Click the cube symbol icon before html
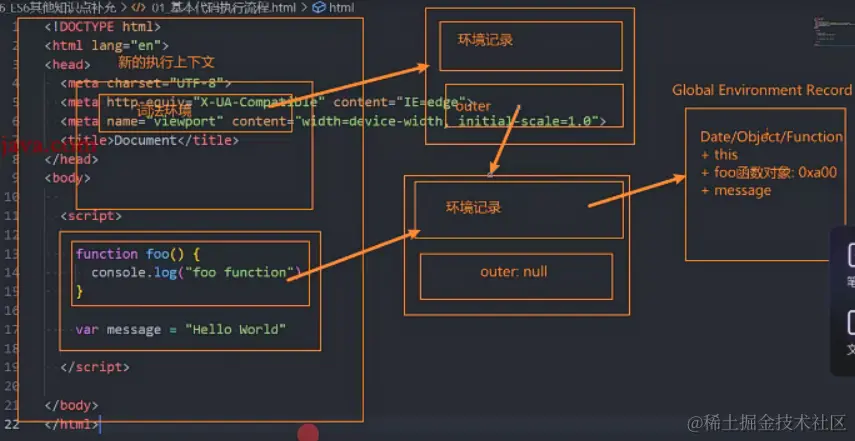The image size is (855, 441). click(320, 8)
